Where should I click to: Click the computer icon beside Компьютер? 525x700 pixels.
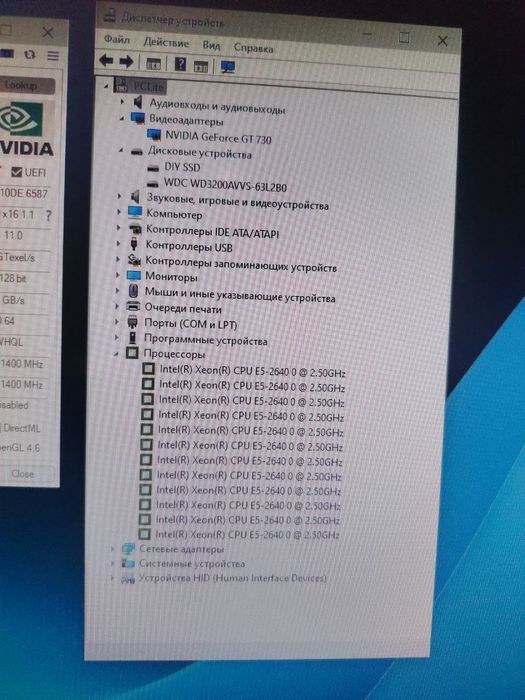tap(135, 212)
